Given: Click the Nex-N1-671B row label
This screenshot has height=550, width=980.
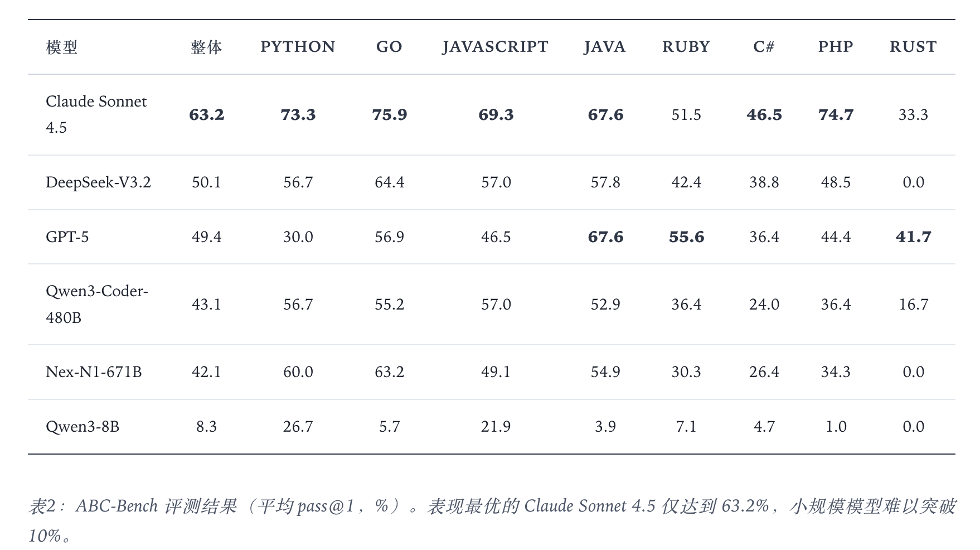Looking at the screenshot, I should [94, 372].
